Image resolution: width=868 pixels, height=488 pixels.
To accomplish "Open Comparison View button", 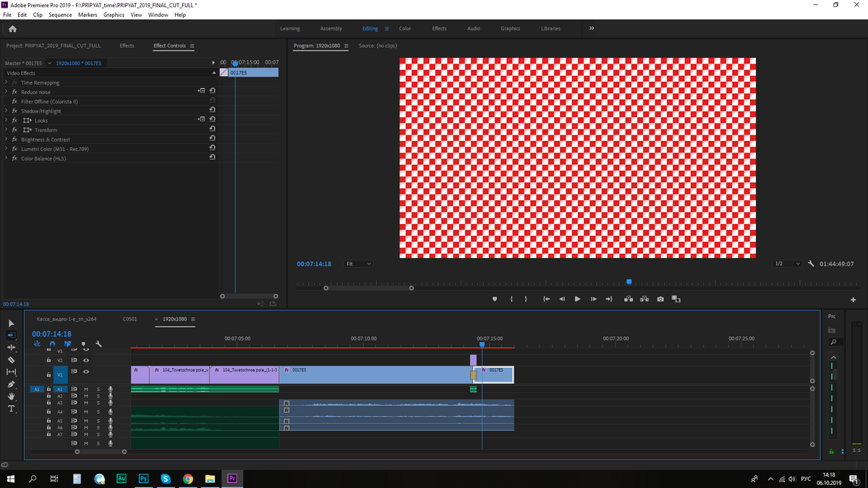I will point(676,299).
